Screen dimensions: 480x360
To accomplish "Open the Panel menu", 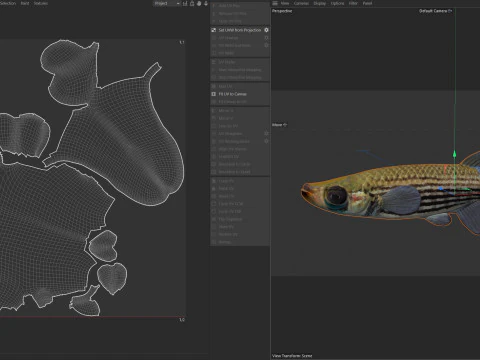I will pos(367,3).
